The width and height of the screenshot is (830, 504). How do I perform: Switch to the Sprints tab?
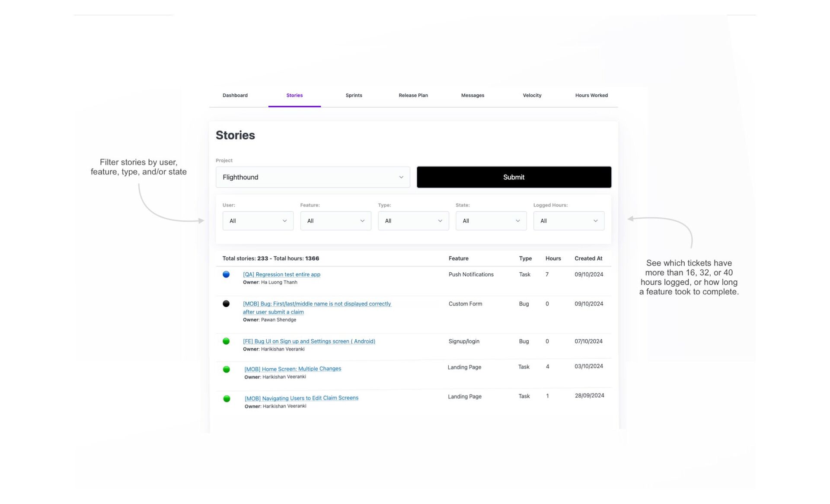pos(354,96)
